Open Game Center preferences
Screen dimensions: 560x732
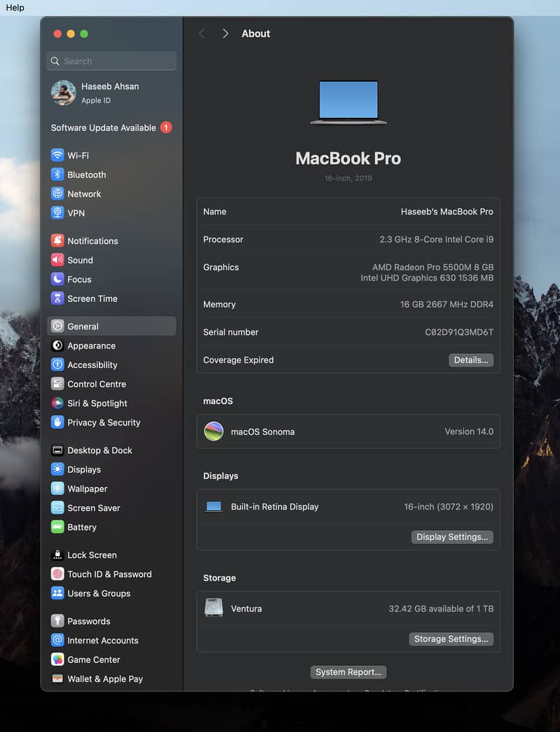click(x=93, y=660)
